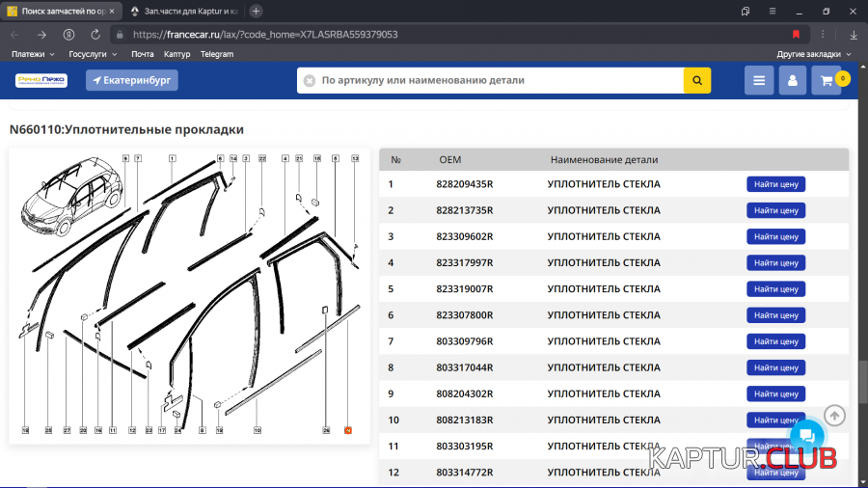Open the shopping cart

pyautogui.click(x=827, y=81)
